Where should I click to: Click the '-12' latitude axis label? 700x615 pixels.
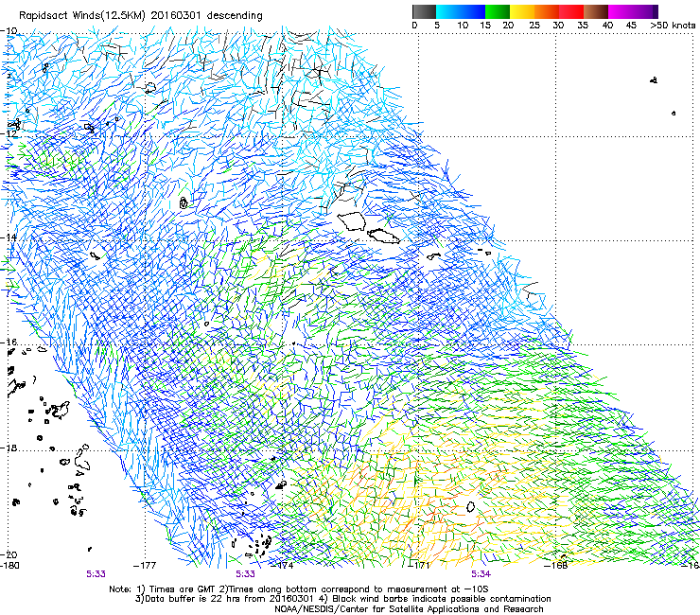[x=9, y=133]
